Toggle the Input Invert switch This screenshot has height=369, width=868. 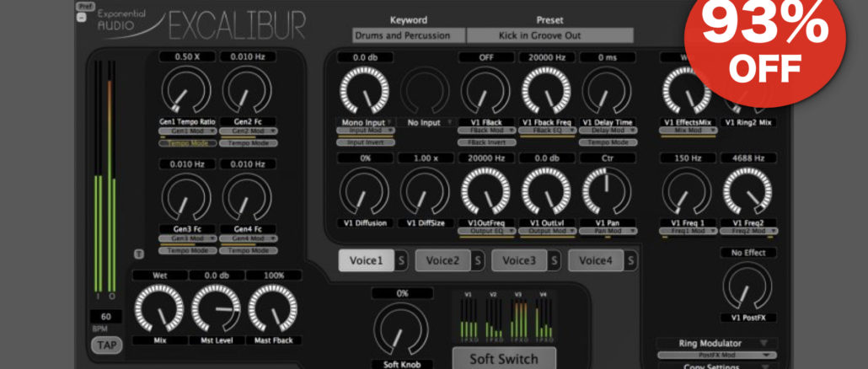click(366, 142)
